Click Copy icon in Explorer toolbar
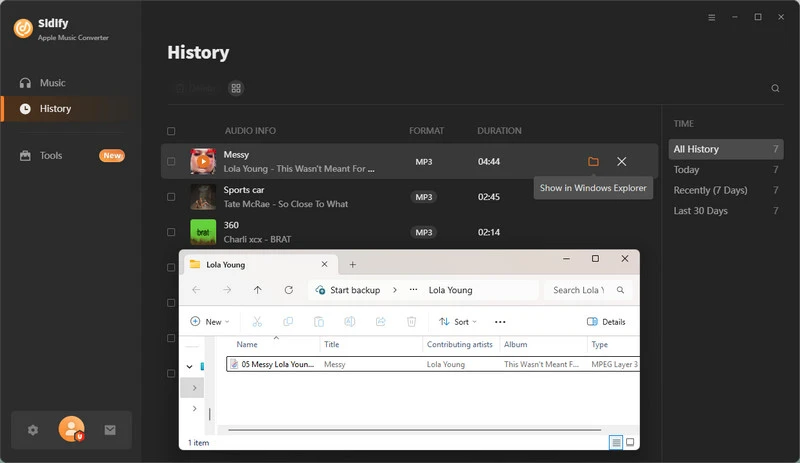 point(288,322)
